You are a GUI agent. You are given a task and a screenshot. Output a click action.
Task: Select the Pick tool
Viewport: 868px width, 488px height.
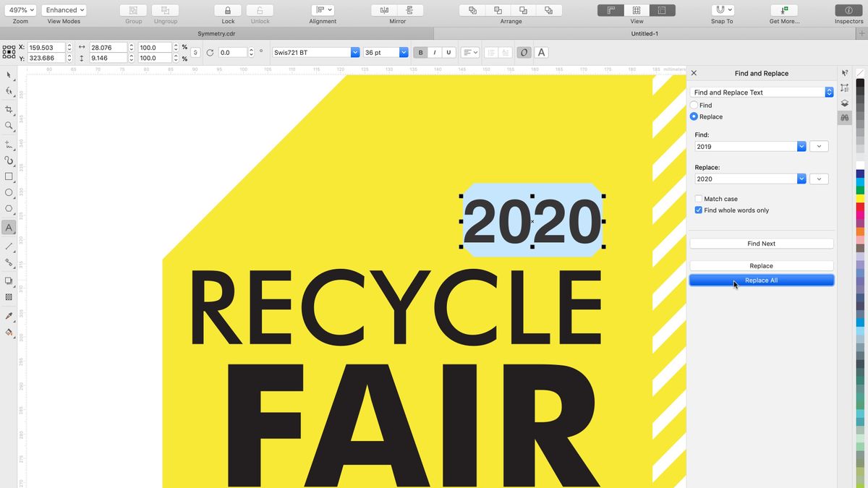pyautogui.click(x=9, y=75)
